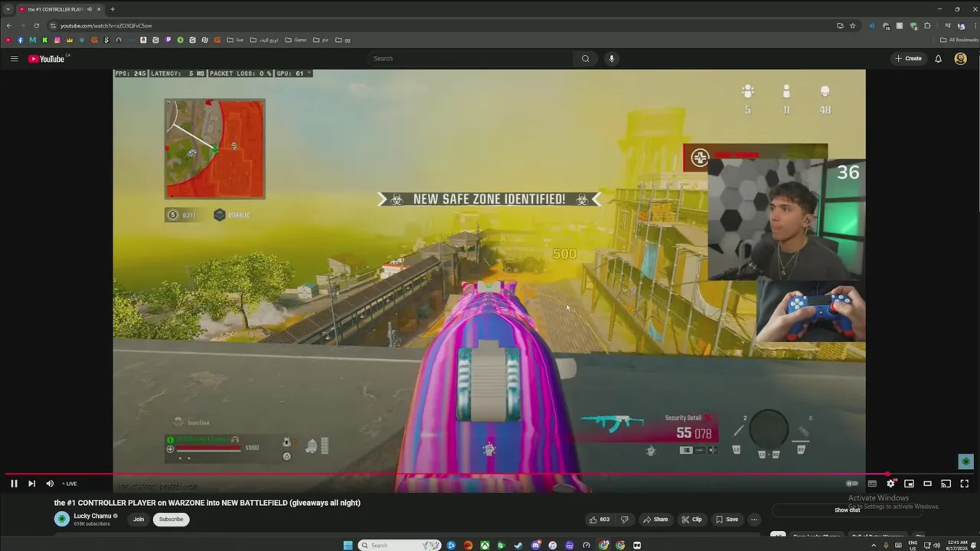
Task: Open the YouTube guide hamburger menu
Action: 14,58
